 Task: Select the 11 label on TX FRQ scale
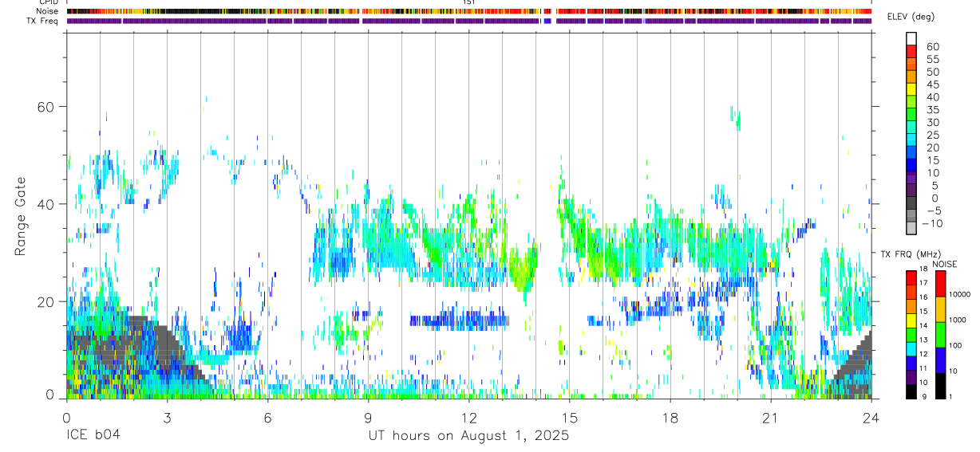(x=925, y=369)
